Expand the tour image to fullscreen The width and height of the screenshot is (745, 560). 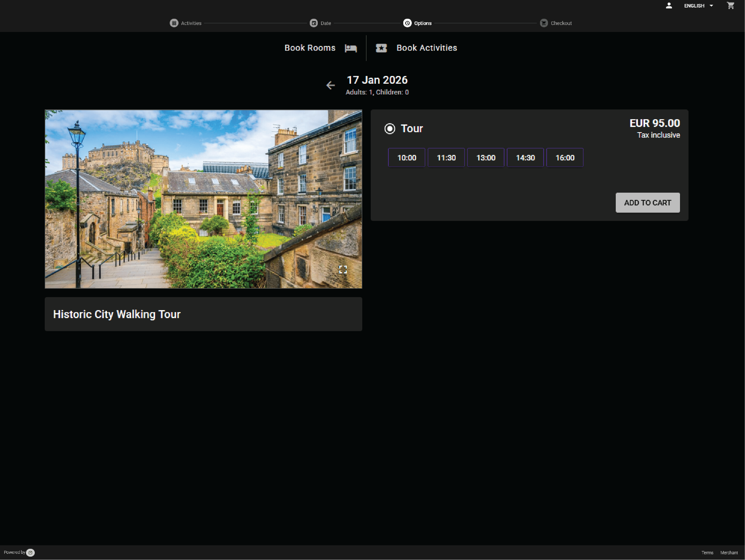coord(342,269)
